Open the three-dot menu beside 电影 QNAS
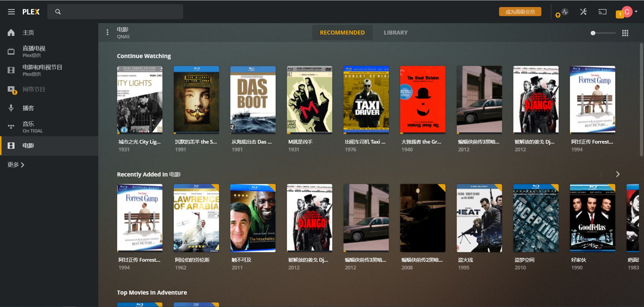 click(x=107, y=32)
